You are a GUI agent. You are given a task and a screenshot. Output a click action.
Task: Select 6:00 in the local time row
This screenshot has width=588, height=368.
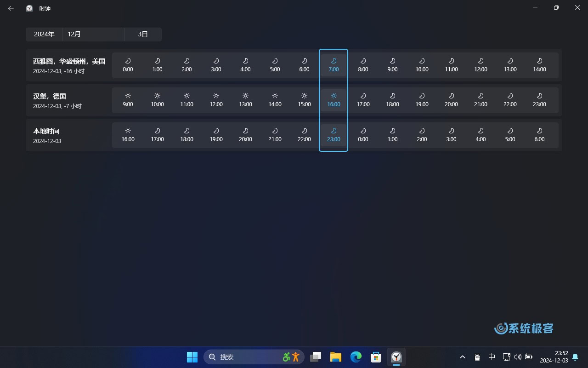(x=539, y=135)
